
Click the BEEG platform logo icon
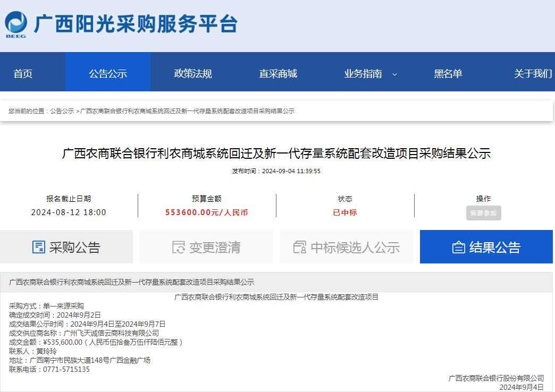click(16, 24)
